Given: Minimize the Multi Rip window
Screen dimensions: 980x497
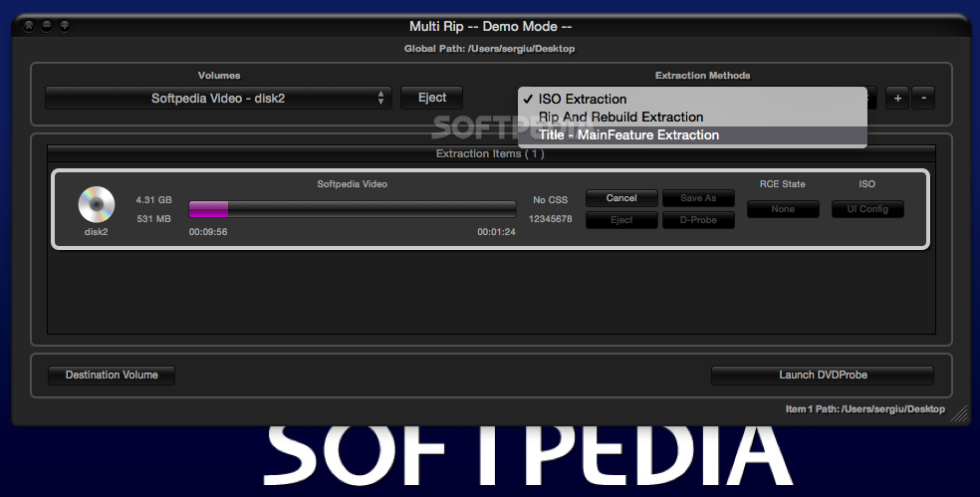Looking at the screenshot, I should 46,26.
